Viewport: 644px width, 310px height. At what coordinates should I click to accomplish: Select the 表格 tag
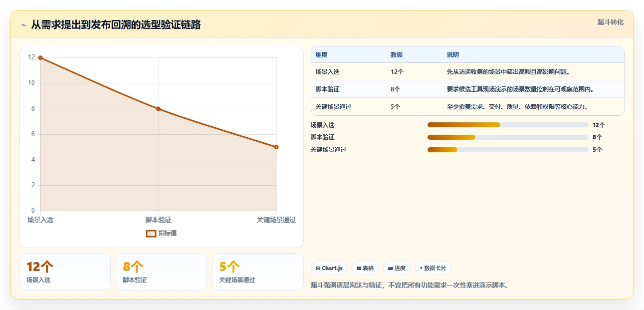click(x=365, y=268)
